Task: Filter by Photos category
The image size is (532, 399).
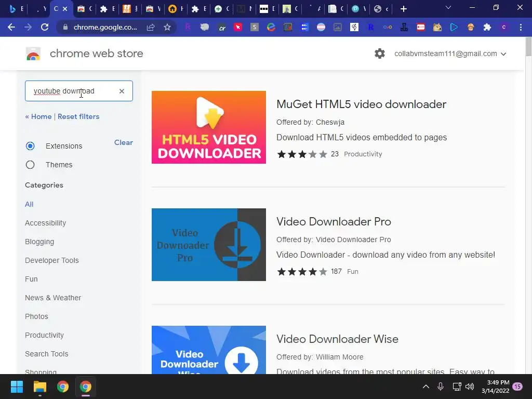Action: (x=37, y=316)
